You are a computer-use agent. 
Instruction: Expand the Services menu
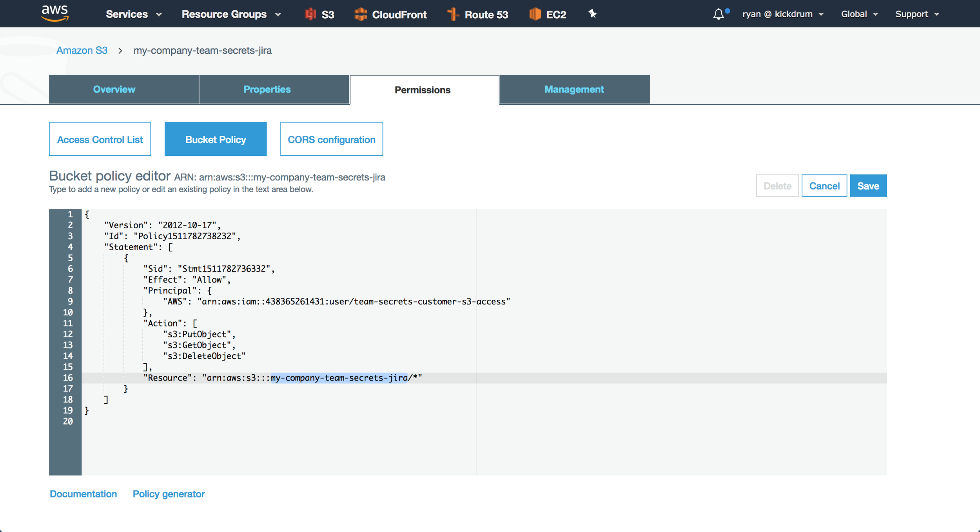(x=134, y=14)
